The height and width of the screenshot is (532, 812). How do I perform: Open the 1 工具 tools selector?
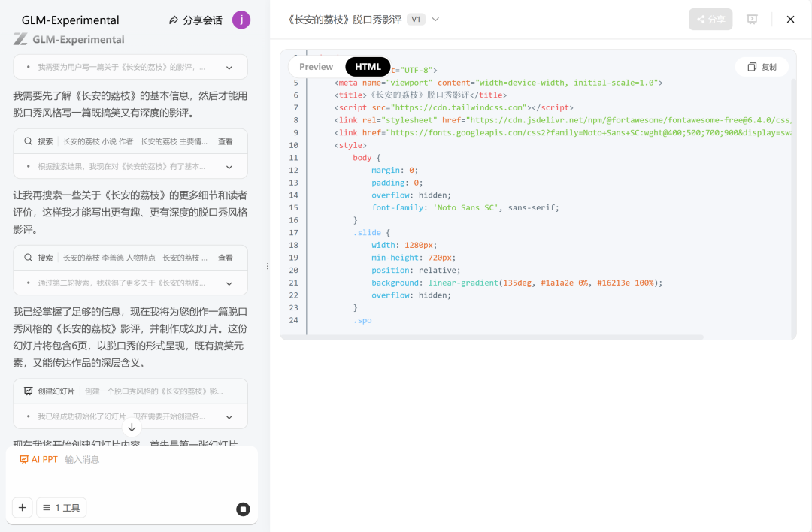(62, 507)
